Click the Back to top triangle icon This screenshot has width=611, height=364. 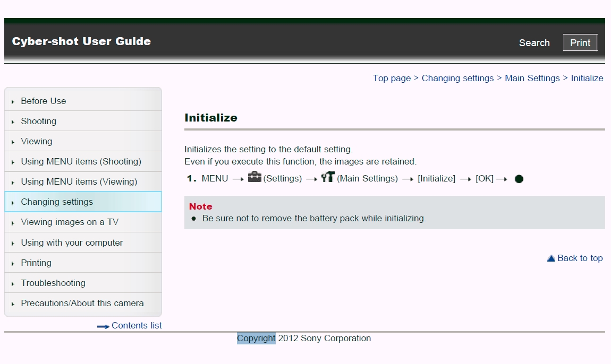[551, 258]
